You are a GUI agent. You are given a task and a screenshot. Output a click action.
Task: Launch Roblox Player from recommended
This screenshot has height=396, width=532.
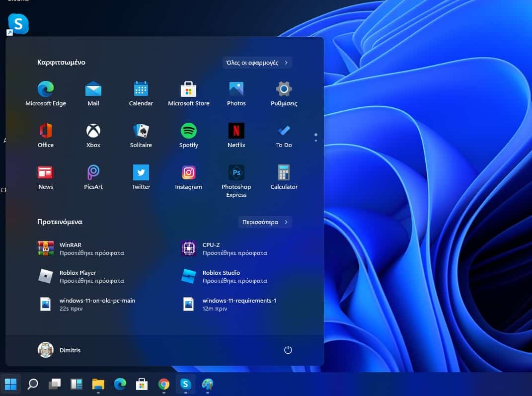pos(81,277)
